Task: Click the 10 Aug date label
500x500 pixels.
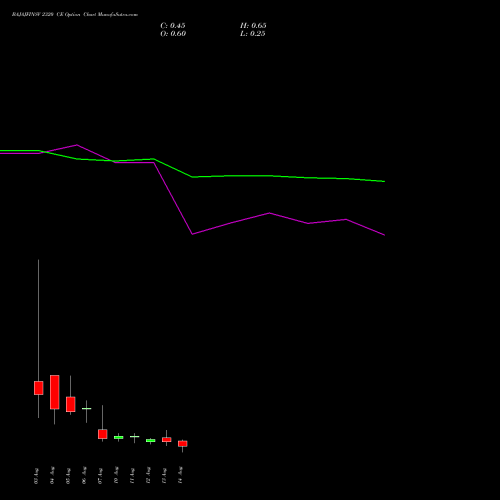Action: pyautogui.click(x=116, y=476)
